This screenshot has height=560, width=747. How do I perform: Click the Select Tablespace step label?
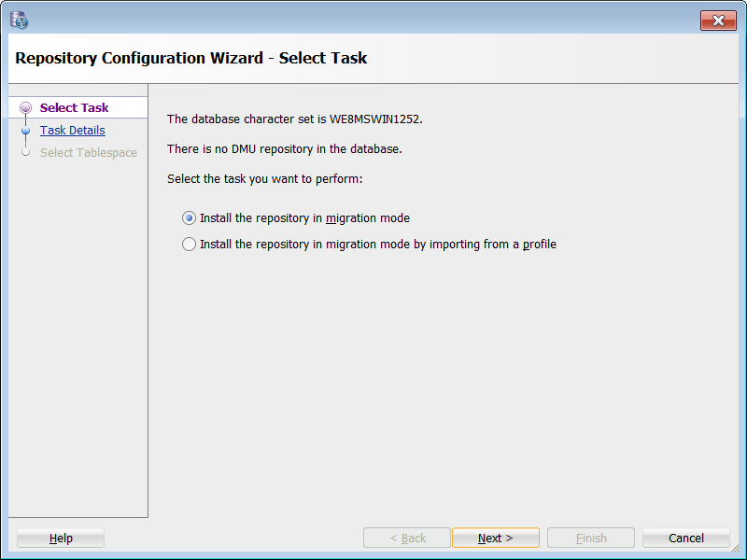pos(88,153)
